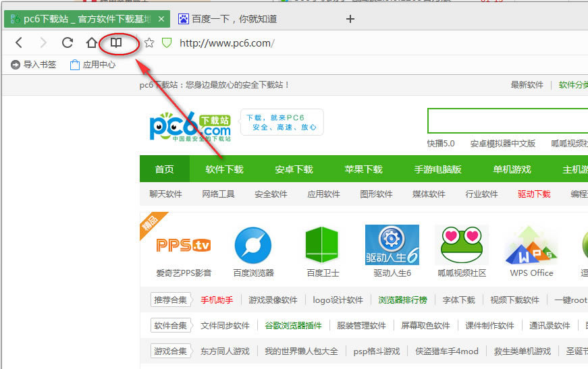The height and width of the screenshot is (369, 588).
Task: Open the 屏幕取色软件 link
Action: [425, 326]
